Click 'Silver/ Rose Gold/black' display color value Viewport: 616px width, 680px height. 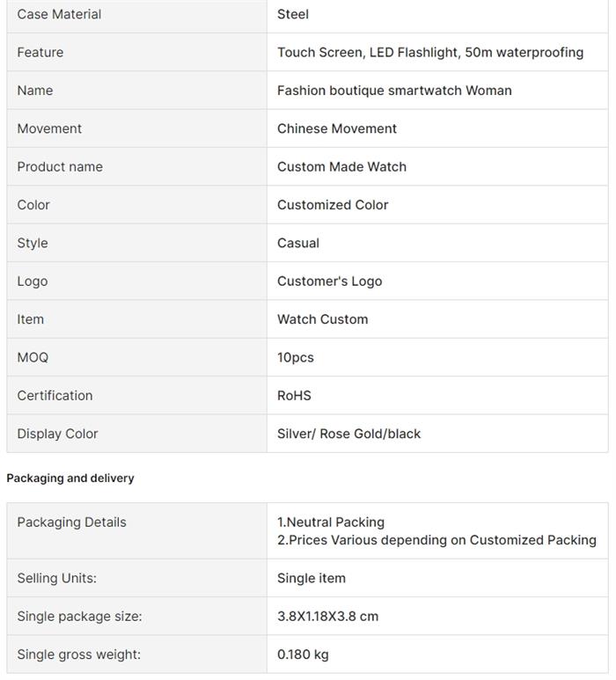pos(348,434)
